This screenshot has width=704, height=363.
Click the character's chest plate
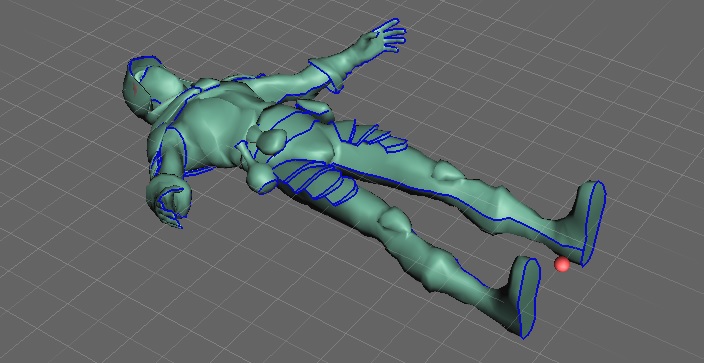(x=211, y=127)
